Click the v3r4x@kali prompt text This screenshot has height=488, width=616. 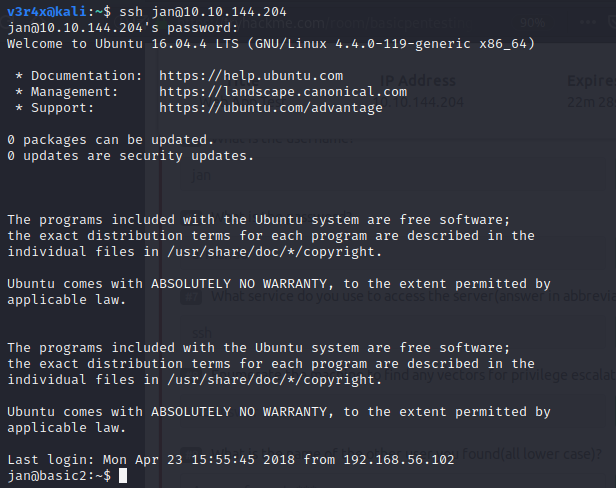46,11
